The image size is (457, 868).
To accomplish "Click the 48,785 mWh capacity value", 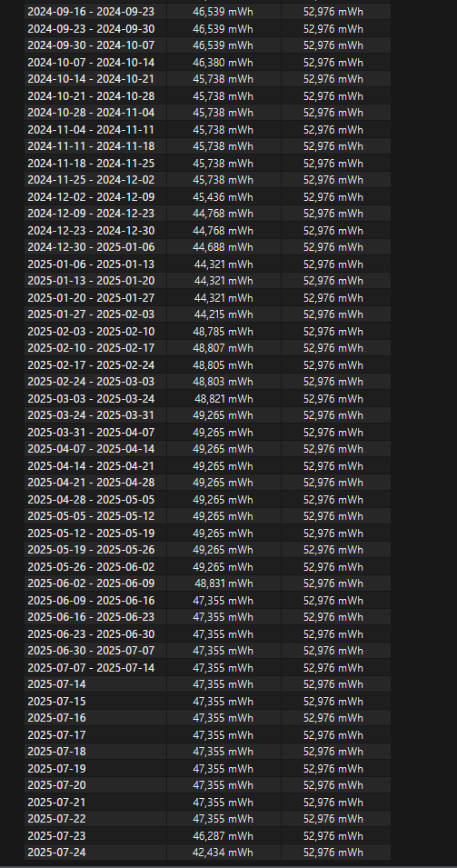I will click(223, 332).
